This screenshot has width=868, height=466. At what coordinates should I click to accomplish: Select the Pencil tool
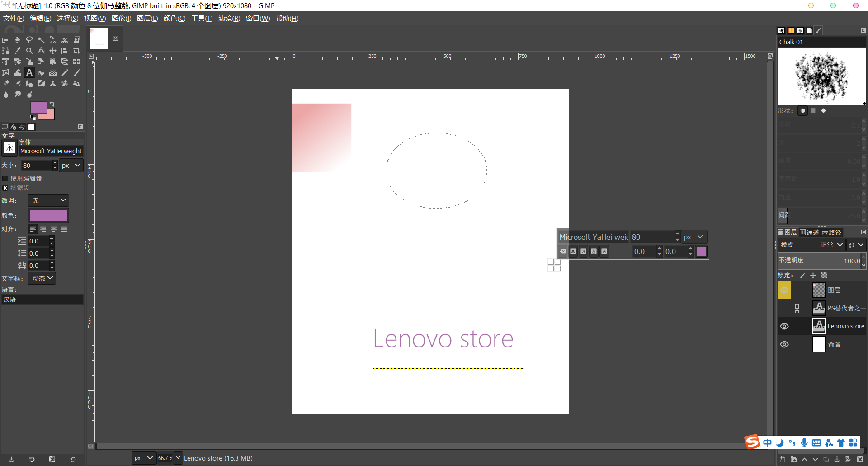click(x=65, y=72)
